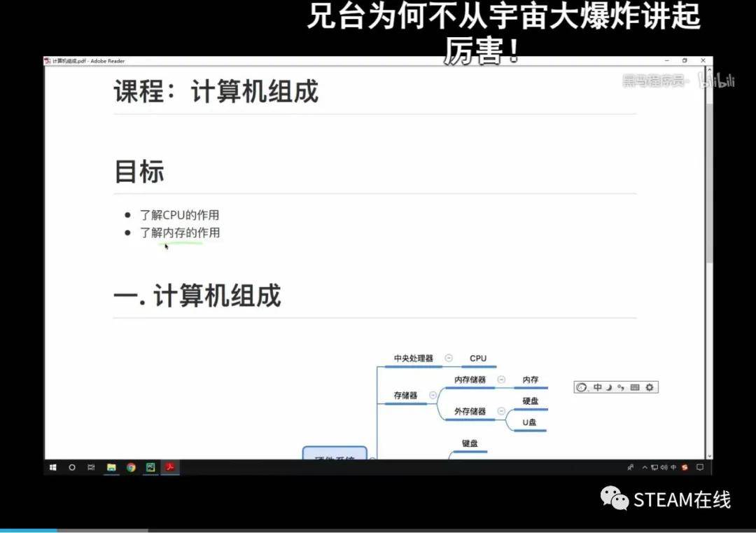Viewport: 756px width, 533px height.
Task: Open the network icon in system tray
Action: coord(654,467)
